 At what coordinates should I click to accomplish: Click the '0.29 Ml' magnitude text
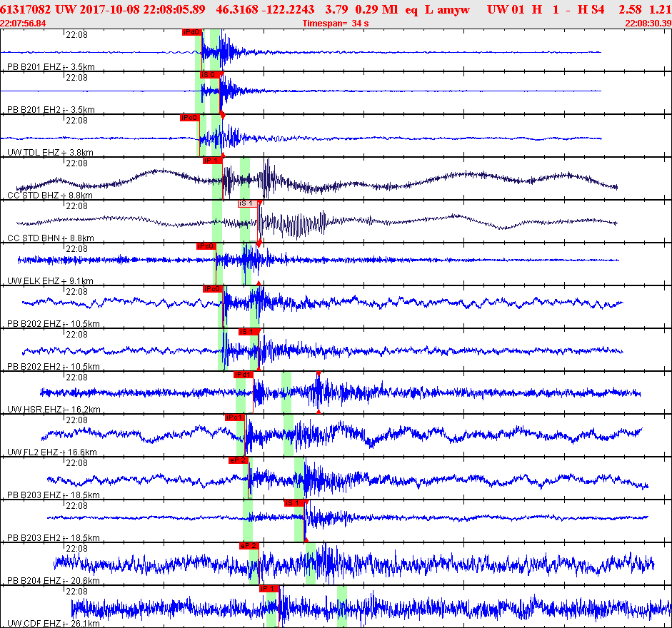click(x=376, y=9)
